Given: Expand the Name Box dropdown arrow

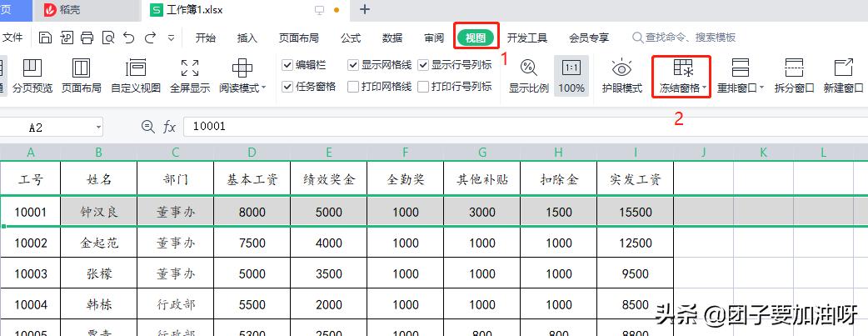Looking at the screenshot, I should pyautogui.click(x=98, y=127).
